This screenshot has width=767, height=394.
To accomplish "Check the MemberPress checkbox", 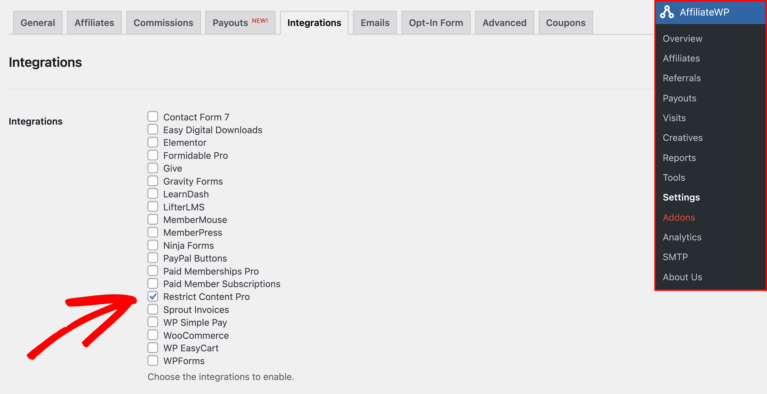I will (153, 232).
